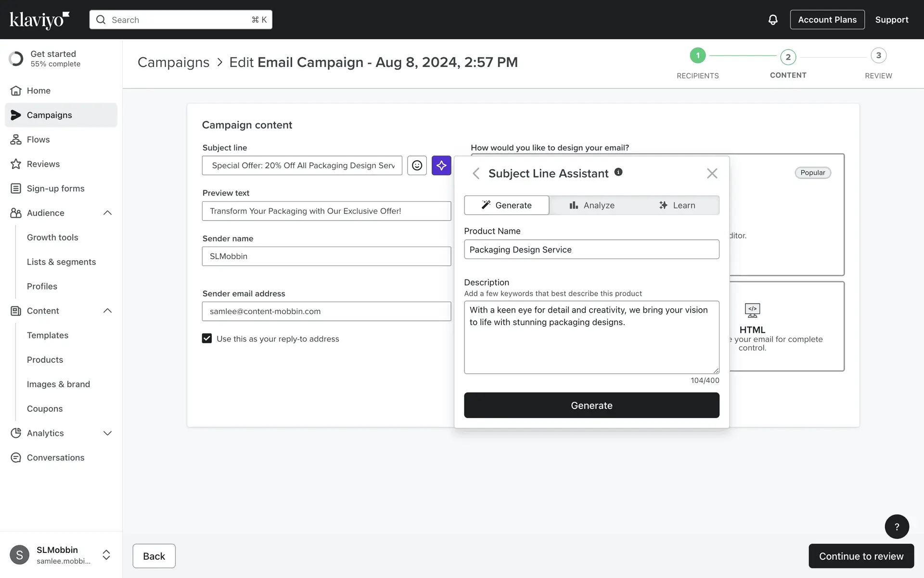Switch to the Learn tab
This screenshot has width=924, height=578.
[677, 205]
